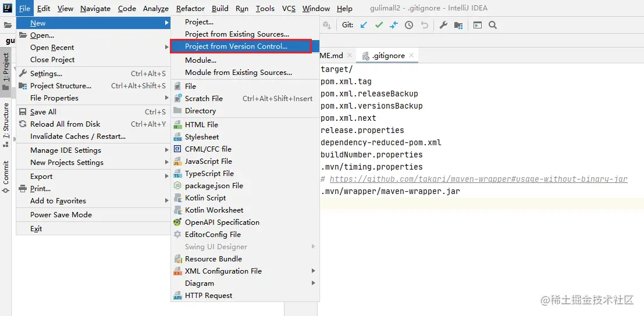The width and height of the screenshot is (644, 316).
Task: Create a new Resource Bundle
Action: [x=245, y=259]
